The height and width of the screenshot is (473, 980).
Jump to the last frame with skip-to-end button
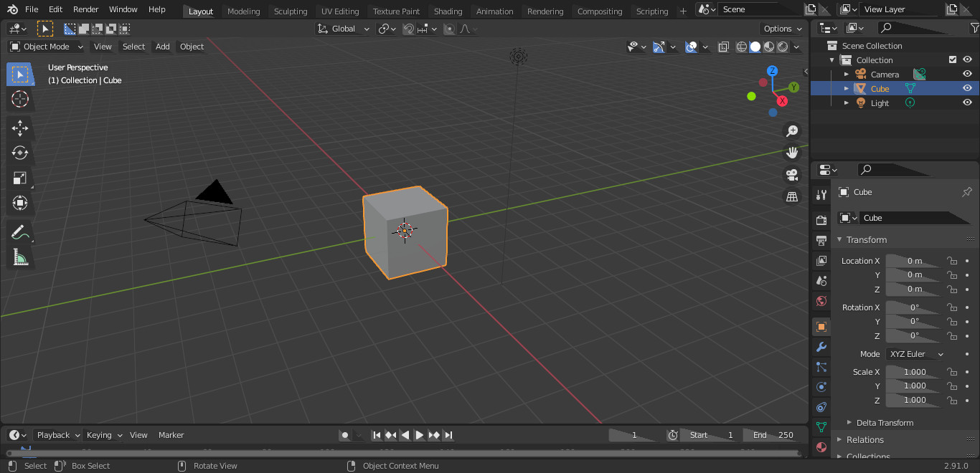448,434
